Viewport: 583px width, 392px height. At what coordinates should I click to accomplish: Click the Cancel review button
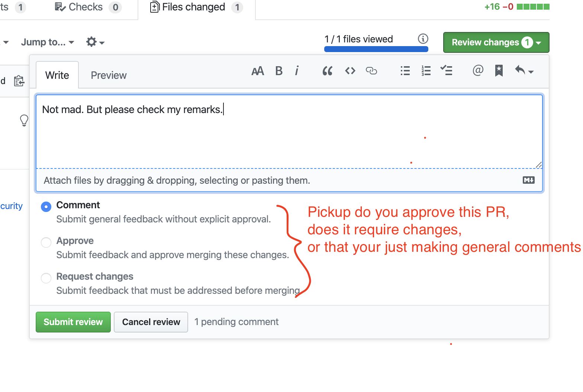151,322
